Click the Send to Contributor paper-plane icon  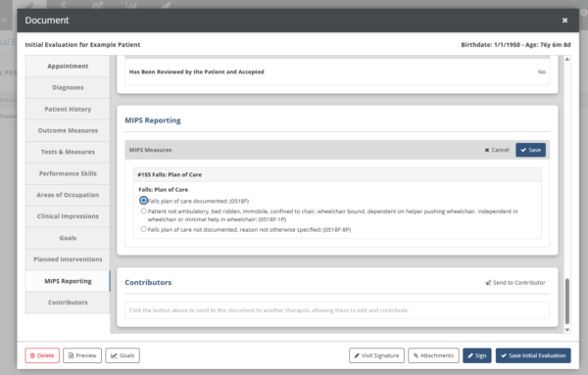click(488, 282)
